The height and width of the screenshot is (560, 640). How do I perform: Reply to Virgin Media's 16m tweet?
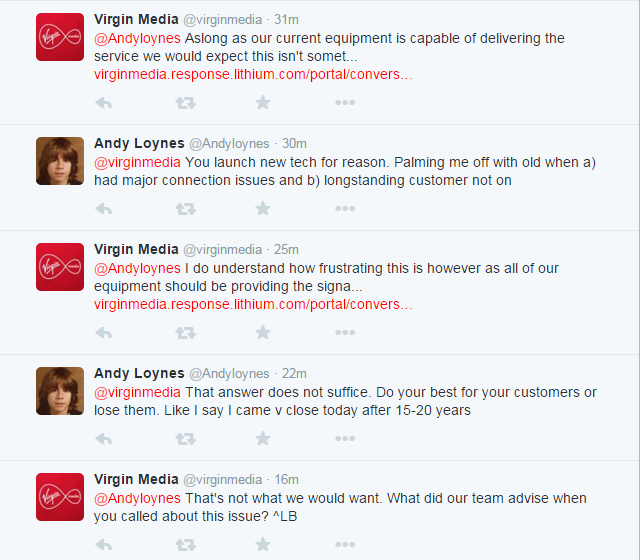pos(103,544)
